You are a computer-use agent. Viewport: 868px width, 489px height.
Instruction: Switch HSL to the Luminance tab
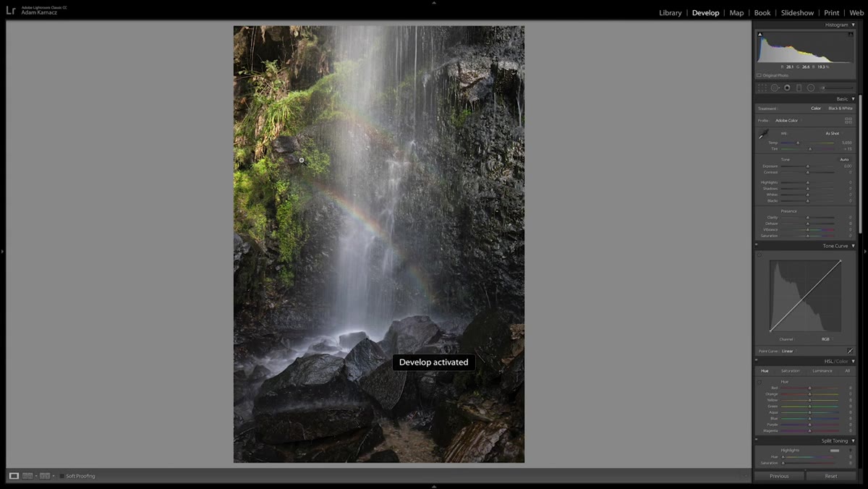pyautogui.click(x=822, y=371)
